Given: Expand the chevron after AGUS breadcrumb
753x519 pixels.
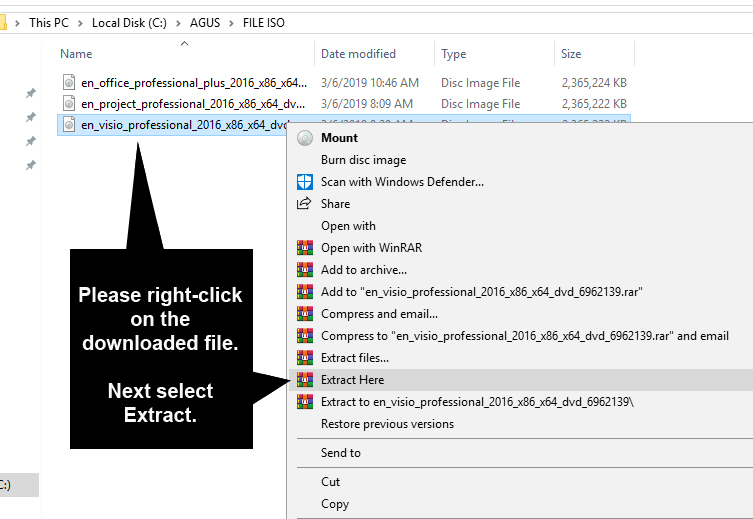Looking at the screenshot, I should [x=231, y=23].
